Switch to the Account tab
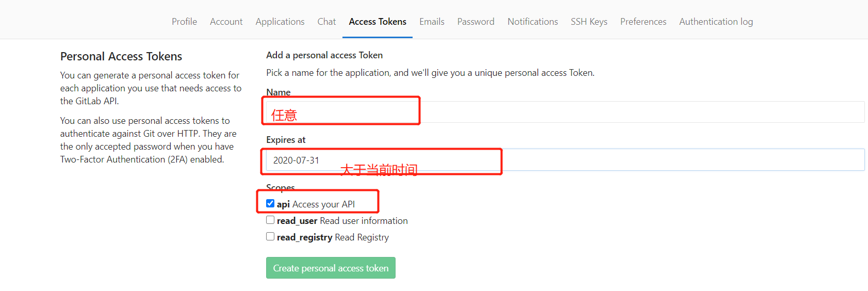Image resolution: width=868 pixels, height=291 pixels. coord(226,22)
